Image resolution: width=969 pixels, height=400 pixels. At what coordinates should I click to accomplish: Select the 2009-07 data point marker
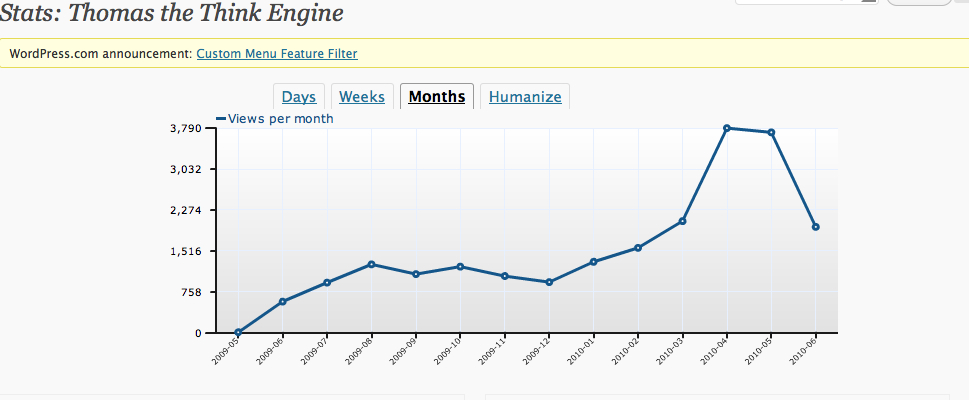click(x=327, y=283)
